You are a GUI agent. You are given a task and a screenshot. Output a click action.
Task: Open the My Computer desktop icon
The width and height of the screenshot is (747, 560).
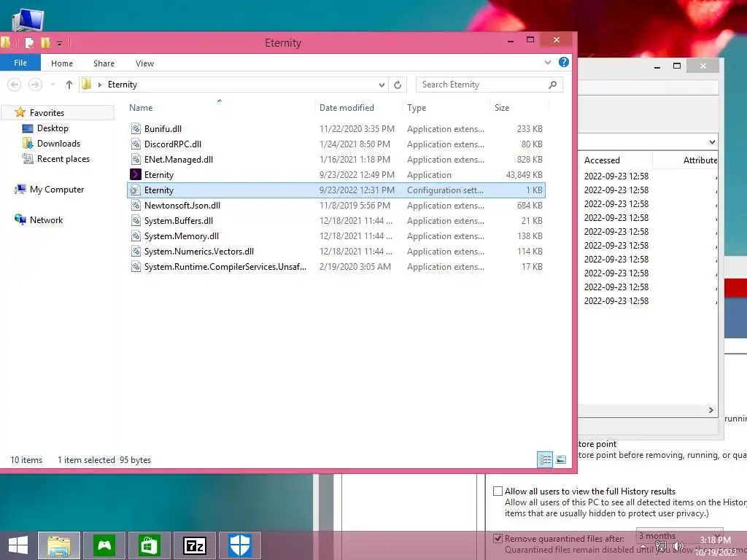[x=28, y=20]
